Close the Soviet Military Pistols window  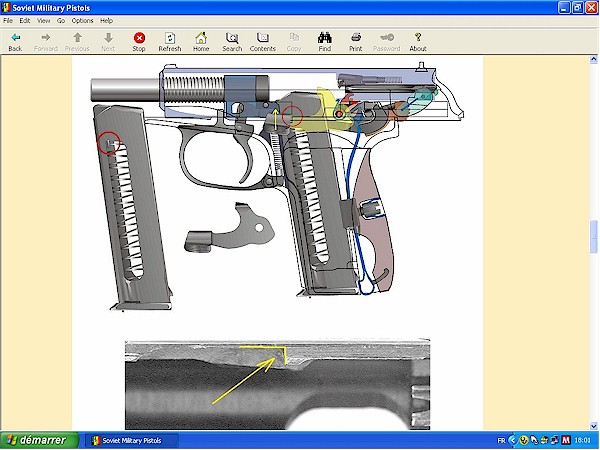click(592, 8)
